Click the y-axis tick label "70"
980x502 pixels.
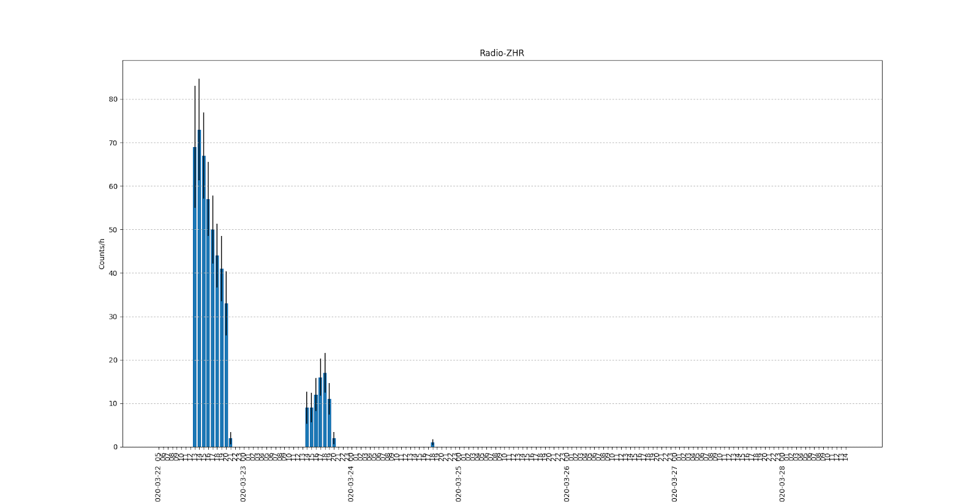[113, 143]
